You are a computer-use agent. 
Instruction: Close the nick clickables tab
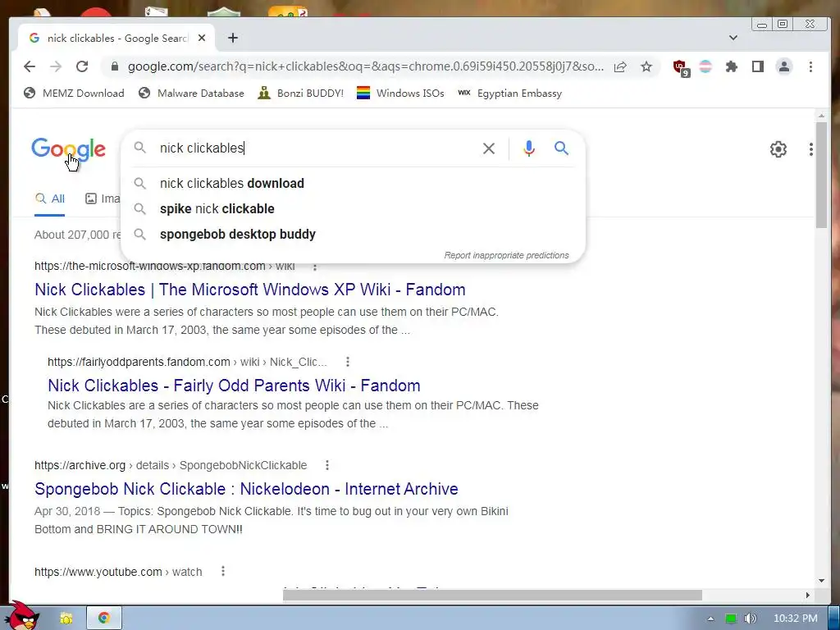202,38
